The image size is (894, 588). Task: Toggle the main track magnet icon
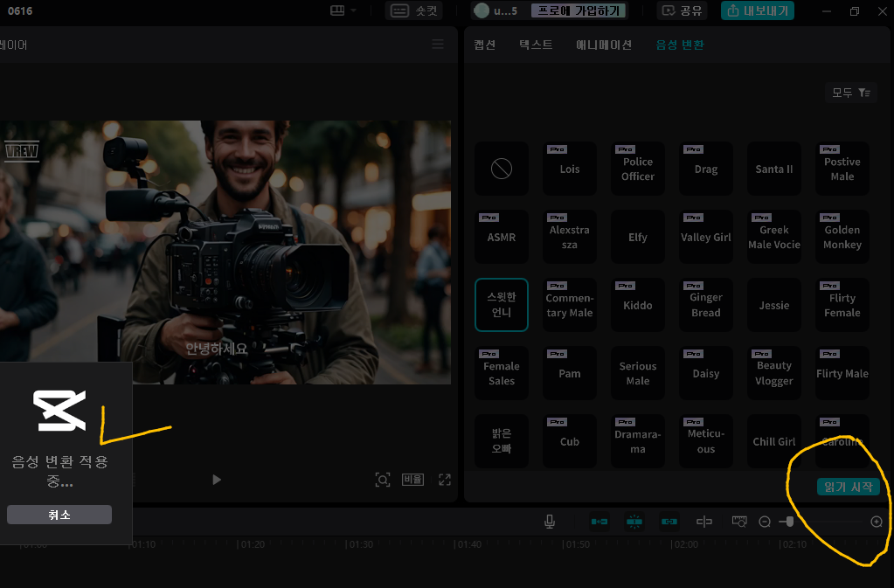point(599,522)
